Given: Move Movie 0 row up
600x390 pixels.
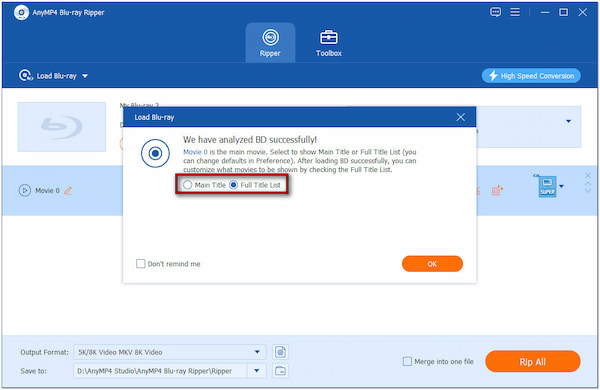Looking at the screenshot, I should click(x=588, y=184).
